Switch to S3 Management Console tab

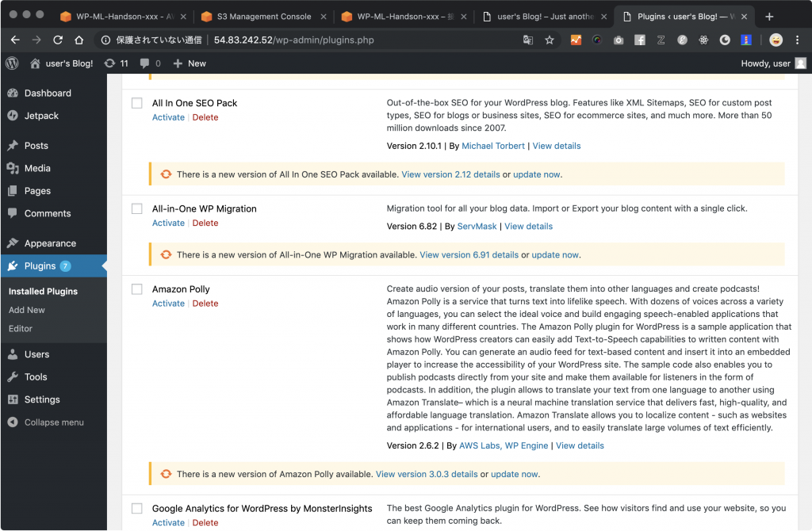pos(263,17)
